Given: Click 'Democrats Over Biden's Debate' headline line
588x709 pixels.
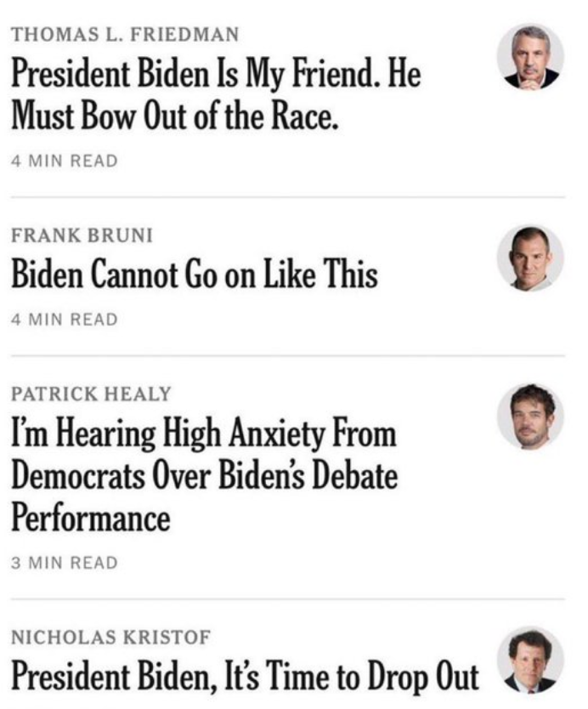Looking at the screenshot, I should (x=204, y=476).
